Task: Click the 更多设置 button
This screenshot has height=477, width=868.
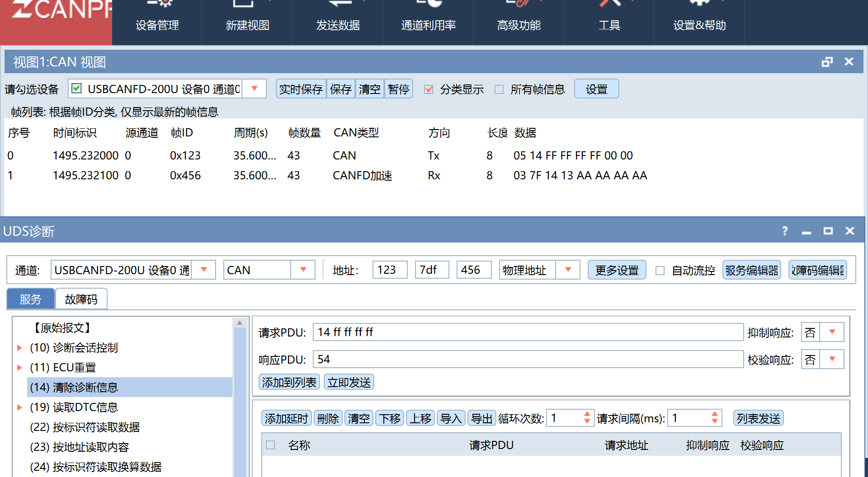Action: tap(617, 270)
